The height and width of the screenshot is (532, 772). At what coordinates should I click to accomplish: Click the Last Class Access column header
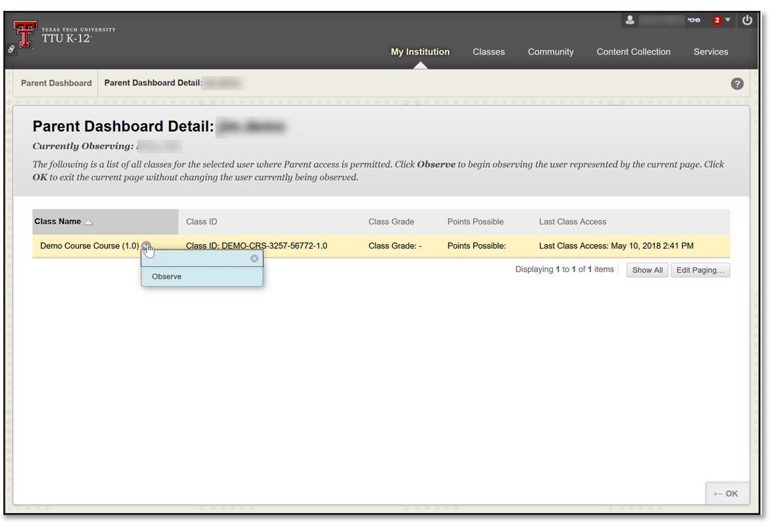pyautogui.click(x=573, y=222)
